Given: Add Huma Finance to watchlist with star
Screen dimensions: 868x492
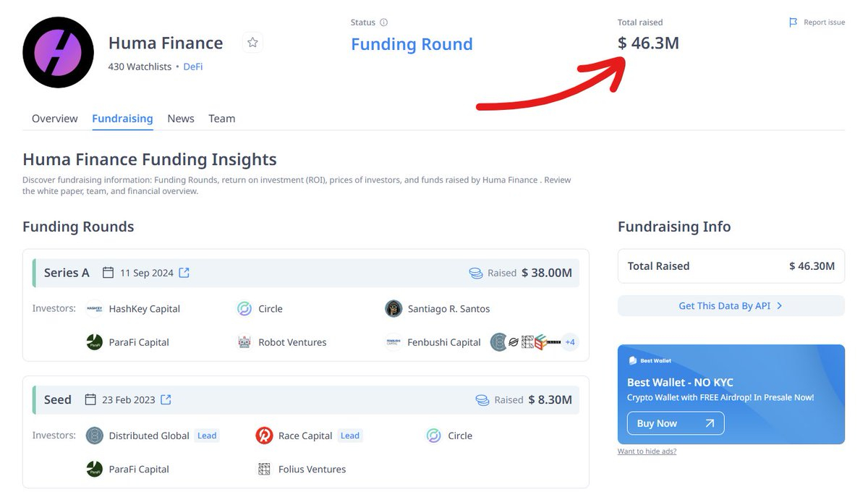Looking at the screenshot, I should click(x=252, y=43).
